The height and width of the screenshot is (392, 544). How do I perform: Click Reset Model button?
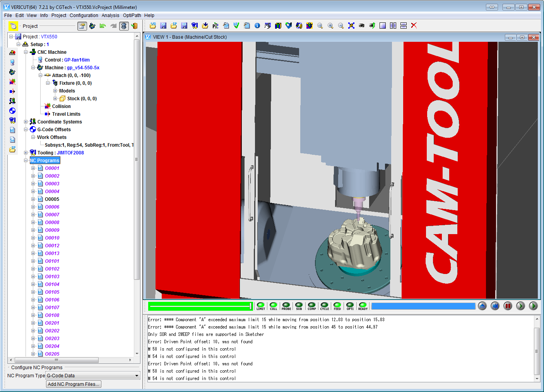click(482, 306)
